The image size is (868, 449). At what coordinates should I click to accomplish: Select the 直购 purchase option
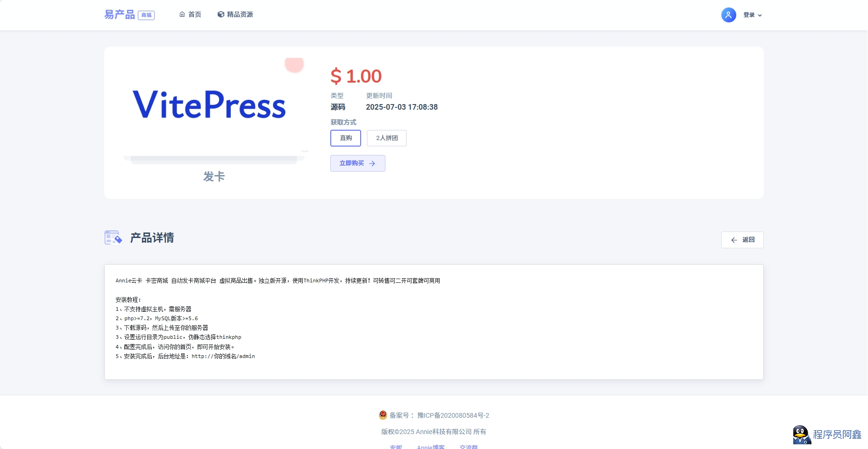coord(346,138)
